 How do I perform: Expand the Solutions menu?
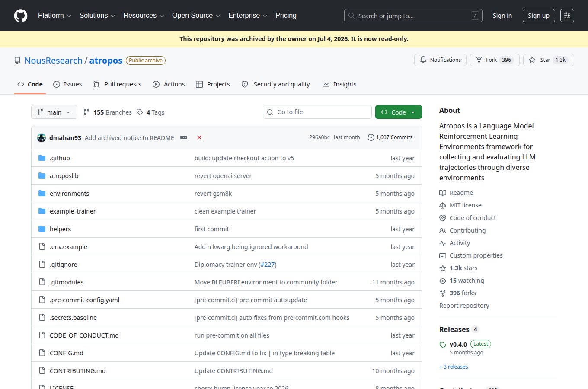pyautogui.click(x=97, y=16)
